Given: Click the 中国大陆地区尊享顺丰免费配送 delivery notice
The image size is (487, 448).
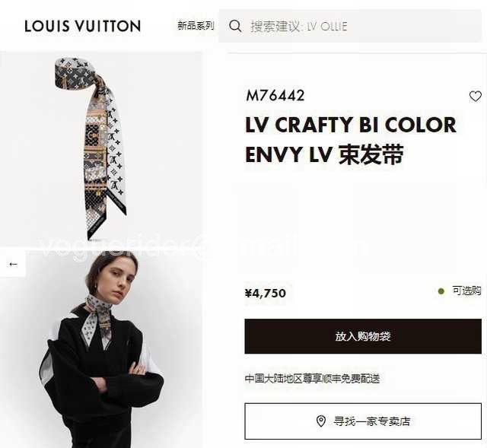Looking at the screenshot, I should tap(312, 379).
